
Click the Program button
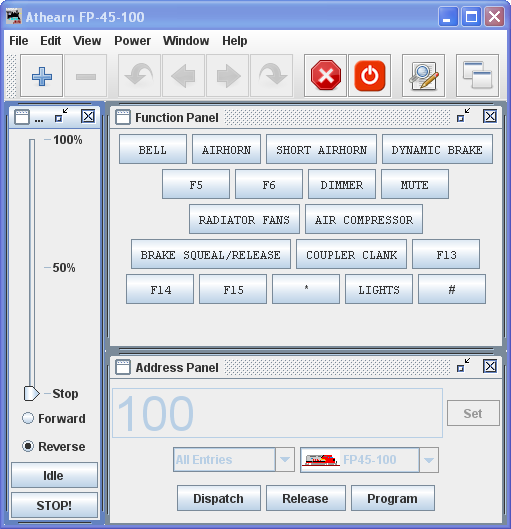[393, 498]
